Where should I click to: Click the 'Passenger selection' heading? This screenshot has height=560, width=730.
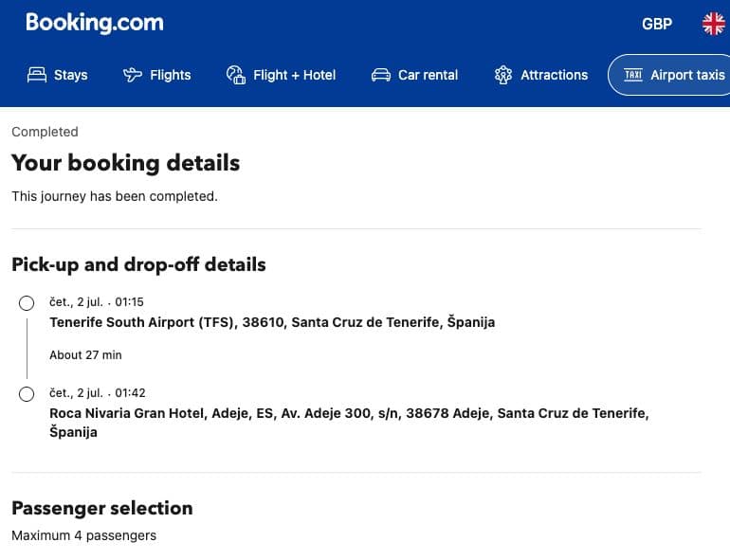102,508
